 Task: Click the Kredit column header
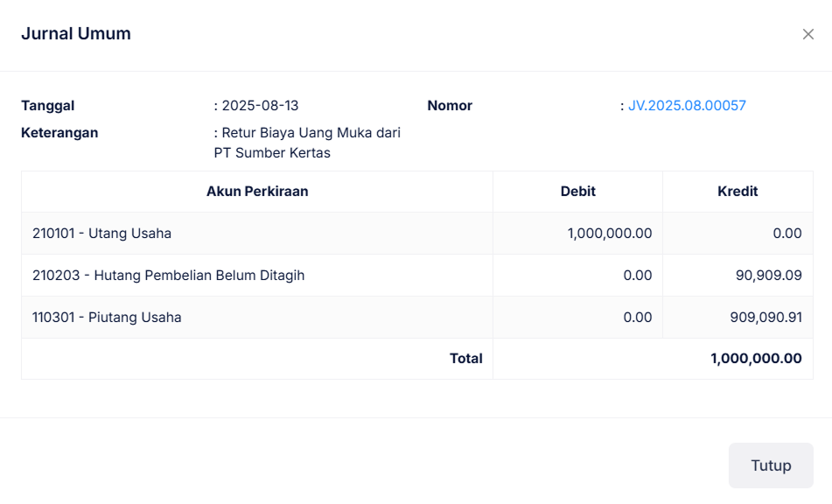click(x=738, y=192)
